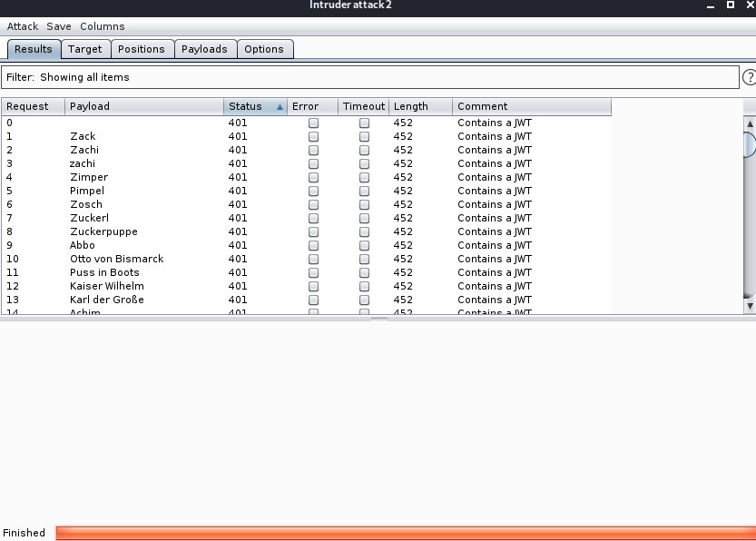756x541 pixels.
Task: Select the Otto von Bismarck result row
Action: (x=117, y=259)
